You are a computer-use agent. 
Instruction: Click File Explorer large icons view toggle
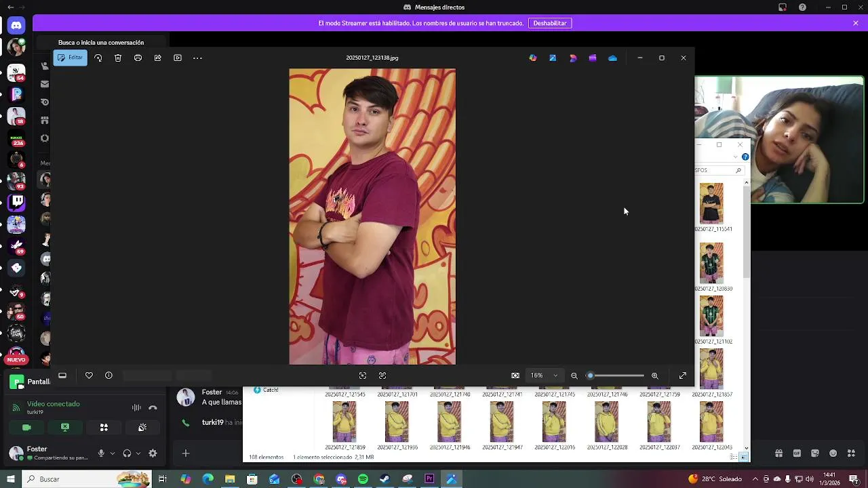744,457
